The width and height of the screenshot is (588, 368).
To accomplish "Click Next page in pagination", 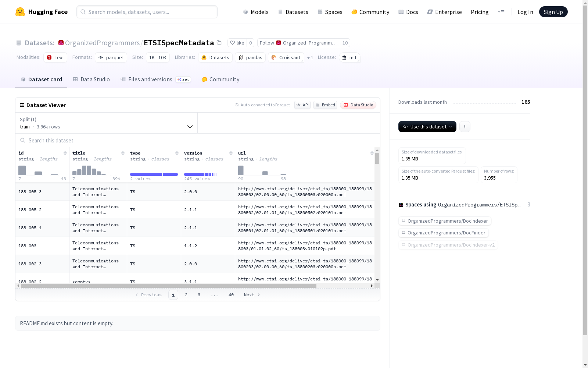I will pyautogui.click(x=252, y=295).
